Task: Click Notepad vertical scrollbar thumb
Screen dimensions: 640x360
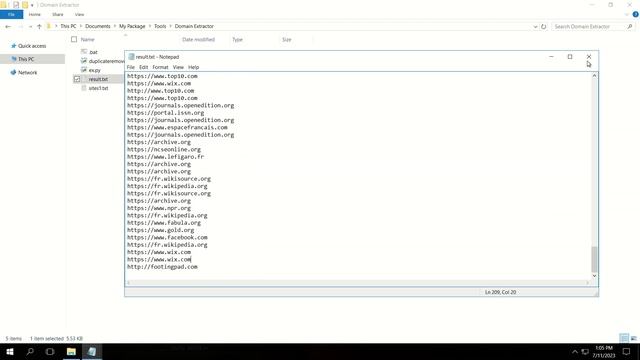Action: [x=594, y=259]
